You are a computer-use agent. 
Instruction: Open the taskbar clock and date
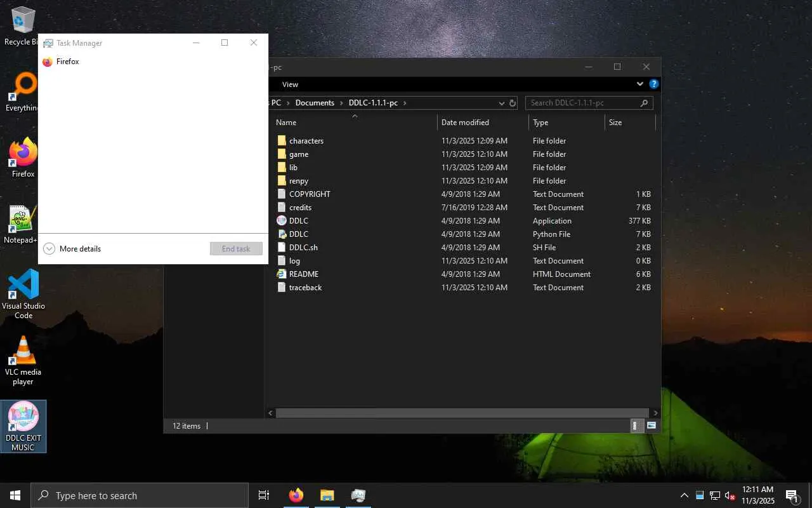(x=758, y=495)
